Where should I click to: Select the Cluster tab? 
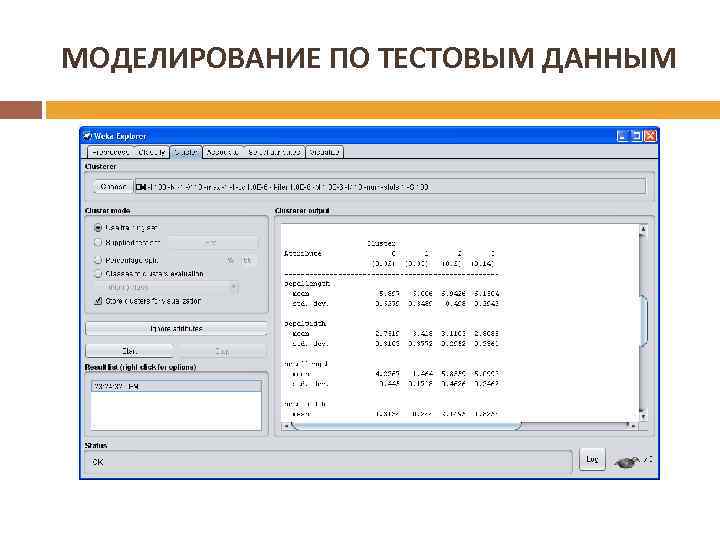coord(186,152)
